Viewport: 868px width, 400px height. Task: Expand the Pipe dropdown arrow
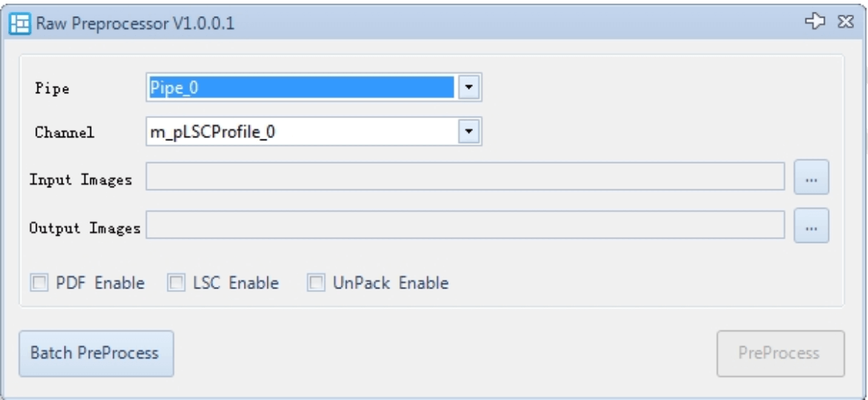470,88
